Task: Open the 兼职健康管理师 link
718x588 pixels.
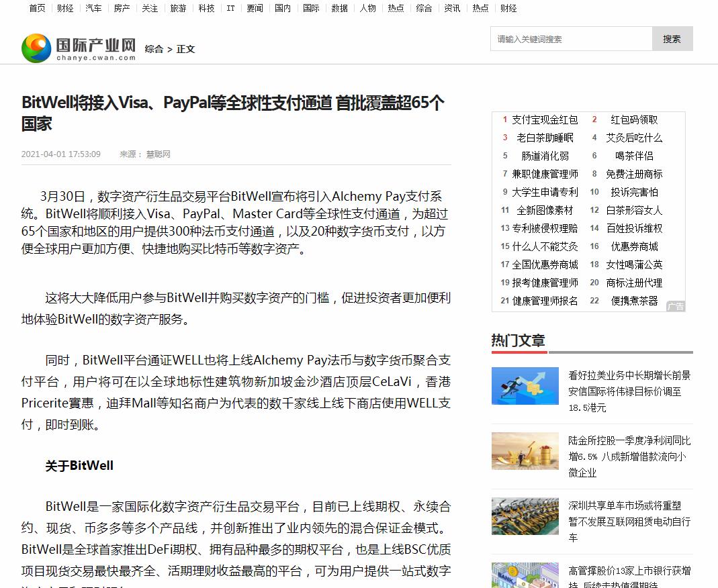Action: [545, 174]
